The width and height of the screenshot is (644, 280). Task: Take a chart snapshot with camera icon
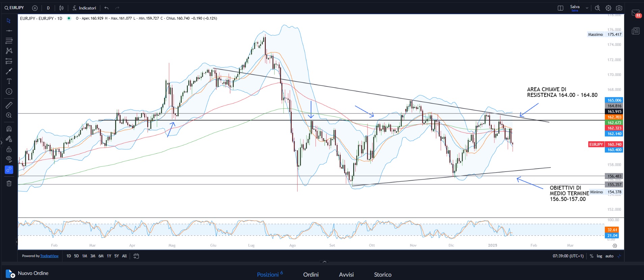pos(619,8)
